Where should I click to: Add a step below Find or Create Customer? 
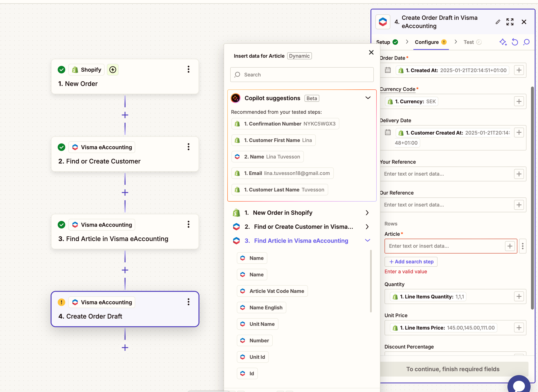coord(125,192)
